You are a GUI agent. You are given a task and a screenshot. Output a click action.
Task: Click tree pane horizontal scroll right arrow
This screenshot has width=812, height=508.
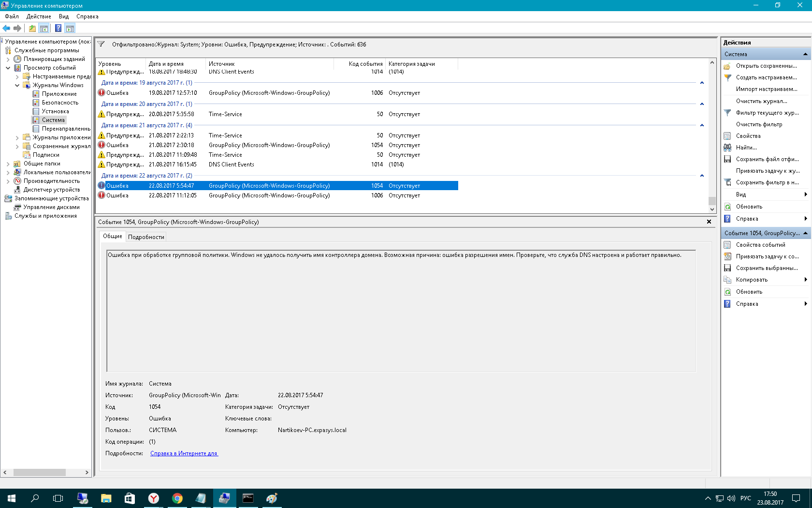tap(87, 472)
